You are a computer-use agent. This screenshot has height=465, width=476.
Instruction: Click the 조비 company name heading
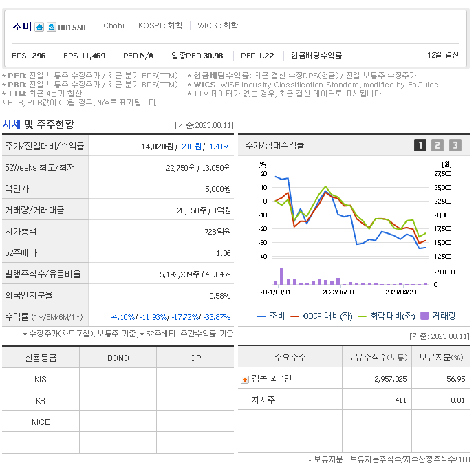pos(21,26)
